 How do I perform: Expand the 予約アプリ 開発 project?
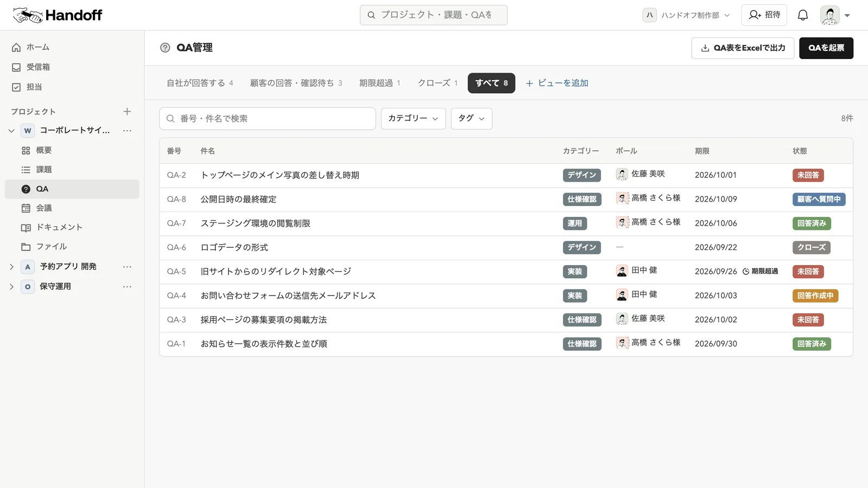point(11,267)
